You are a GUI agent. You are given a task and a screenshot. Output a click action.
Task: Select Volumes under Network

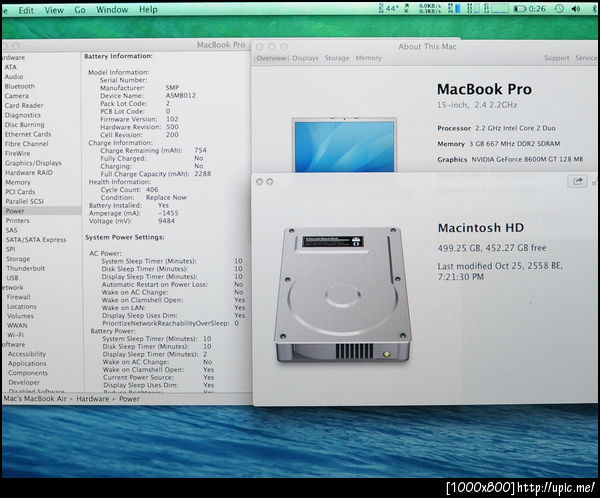point(20,316)
